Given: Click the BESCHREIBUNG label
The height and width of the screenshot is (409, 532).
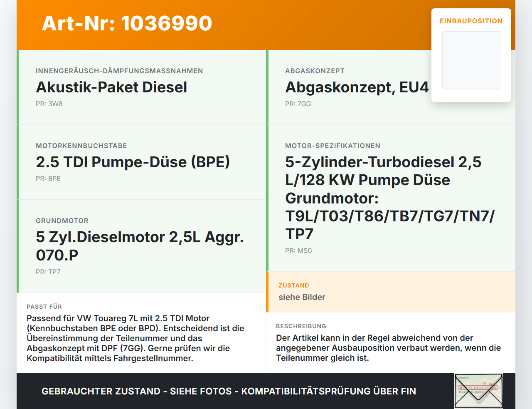Looking at the screenshot, I should (x=301, y=326).
